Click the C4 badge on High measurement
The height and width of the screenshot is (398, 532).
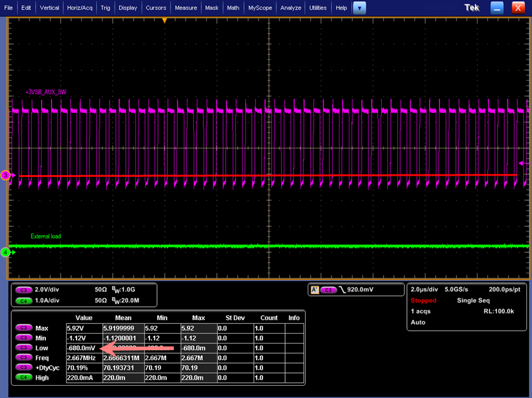point(24,378)
